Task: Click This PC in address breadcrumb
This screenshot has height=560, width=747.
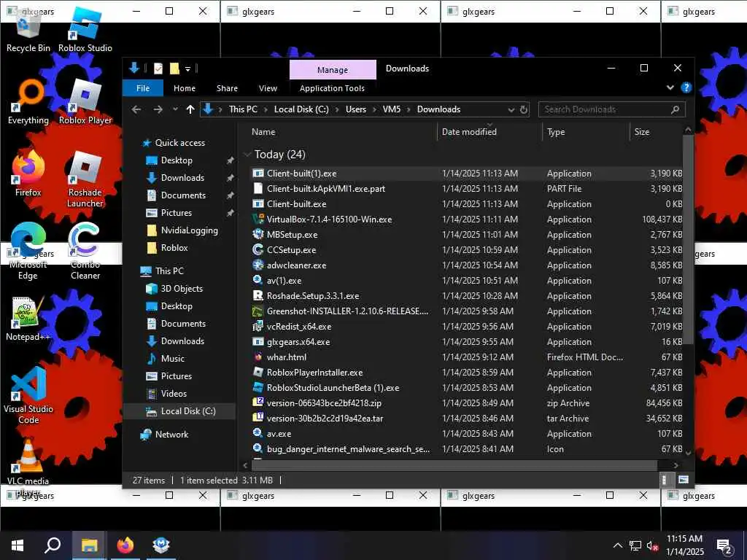Action: 243,109
